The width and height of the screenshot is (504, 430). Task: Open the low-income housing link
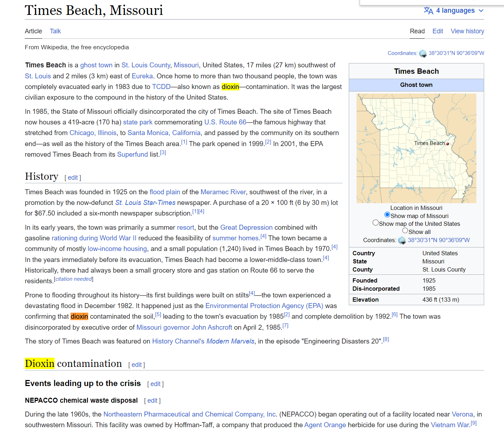click(117, 249)
